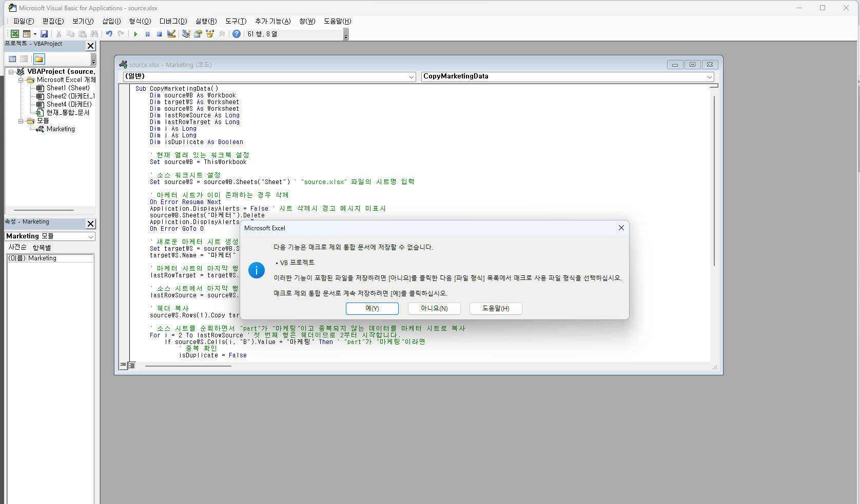Viewport: 860px width, 504px height.
Task: Toggle Folders view in project panel
Action: click(39, 59)
